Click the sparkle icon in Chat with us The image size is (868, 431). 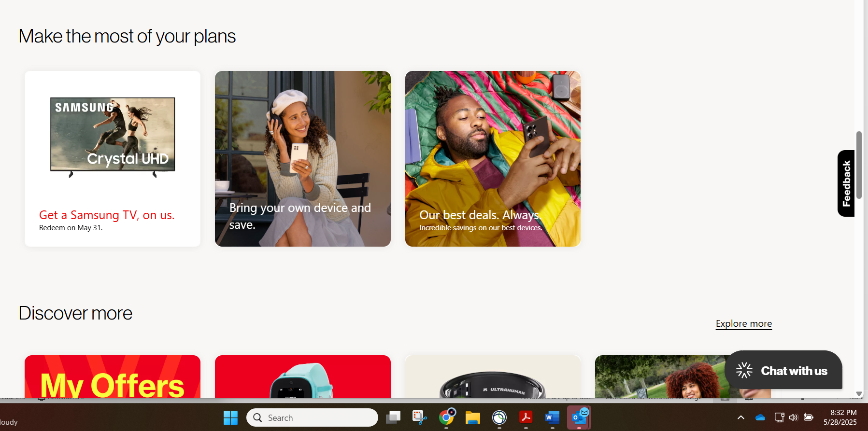(744, 370)
